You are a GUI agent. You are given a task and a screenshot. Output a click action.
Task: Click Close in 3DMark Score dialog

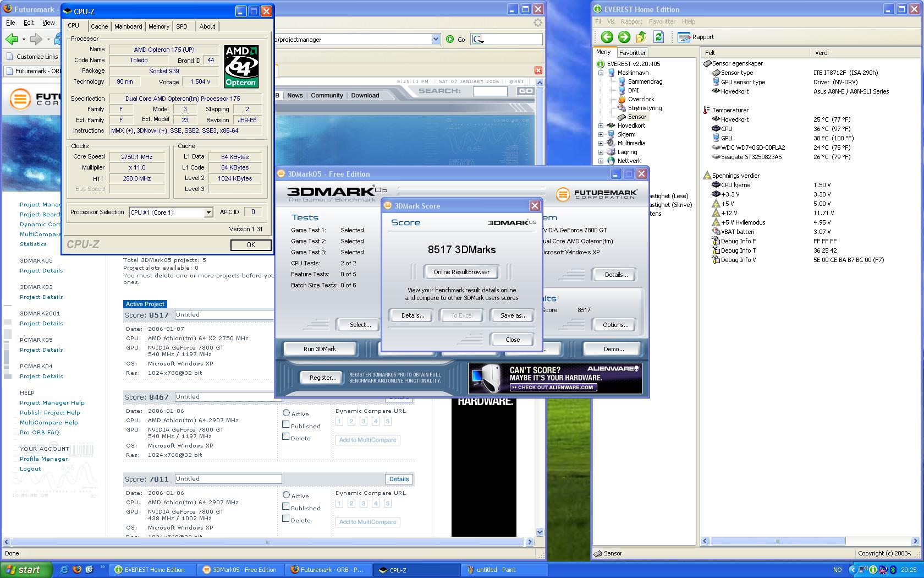coord(513,340)
